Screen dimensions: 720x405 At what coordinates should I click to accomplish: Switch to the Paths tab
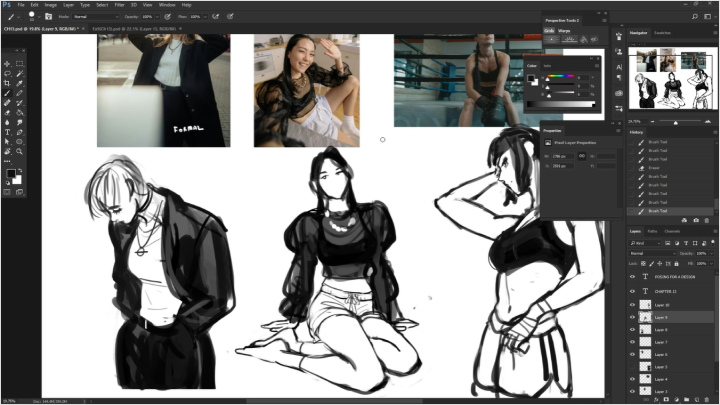tap(652, 231)
